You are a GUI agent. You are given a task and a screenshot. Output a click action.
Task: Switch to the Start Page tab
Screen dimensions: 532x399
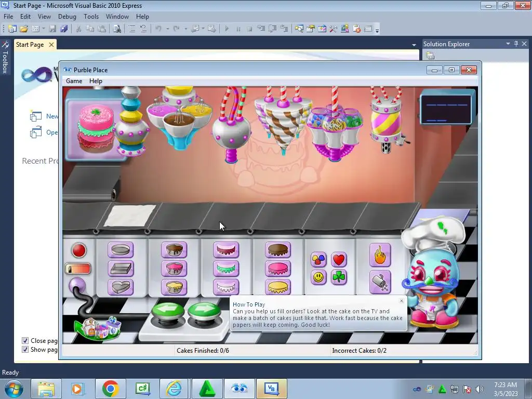point(30,45)
